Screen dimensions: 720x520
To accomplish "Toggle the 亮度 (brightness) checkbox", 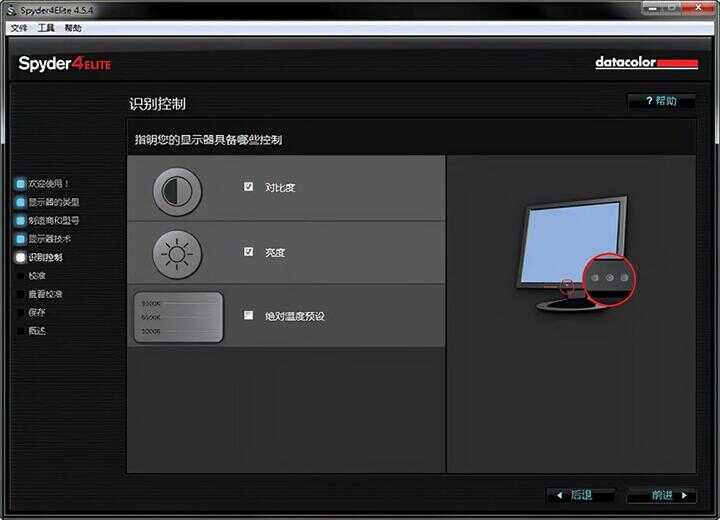I will 248,251.
